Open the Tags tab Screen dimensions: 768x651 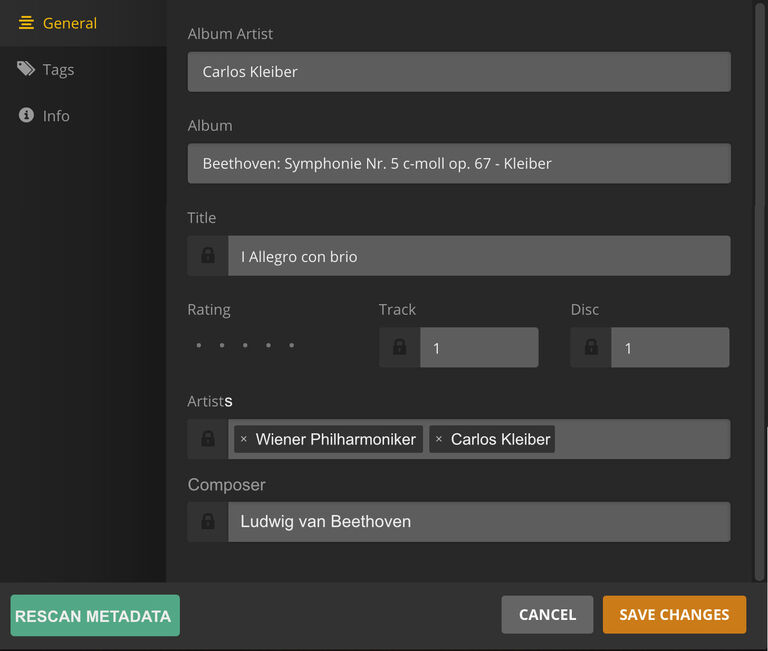point(83,70)
